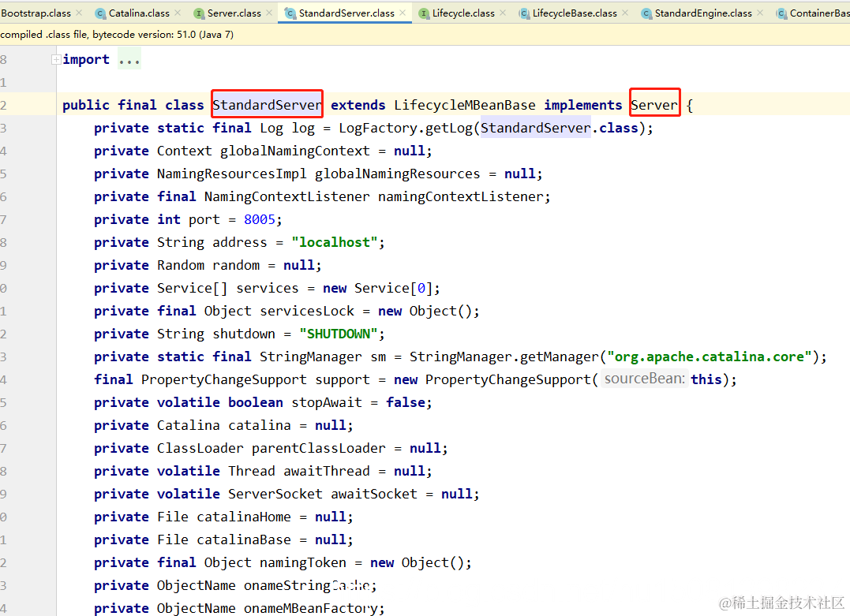Click the class icon on Catalina.class tab
850x616 pixels.
point(100,13)
